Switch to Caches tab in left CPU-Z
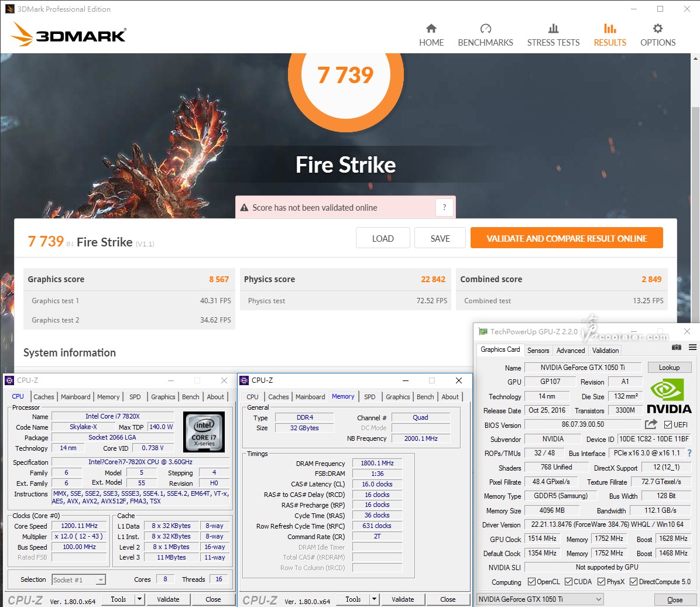 click(x=44, y=397)
